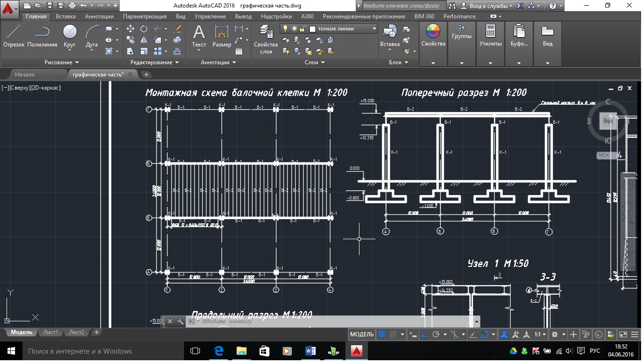Switch to the Начало document tab
The height and width of the screenshot is (364, 642).
pos(25,74)
